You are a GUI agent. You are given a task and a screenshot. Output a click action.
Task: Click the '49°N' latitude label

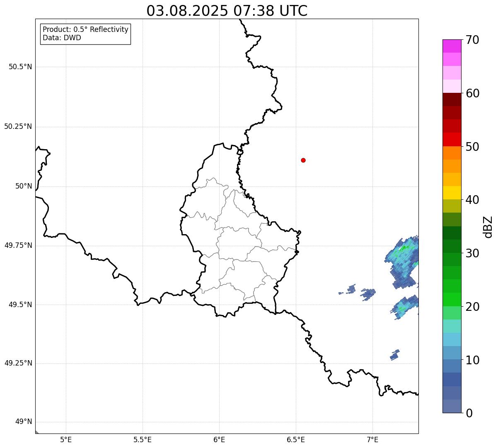(24, 422)
